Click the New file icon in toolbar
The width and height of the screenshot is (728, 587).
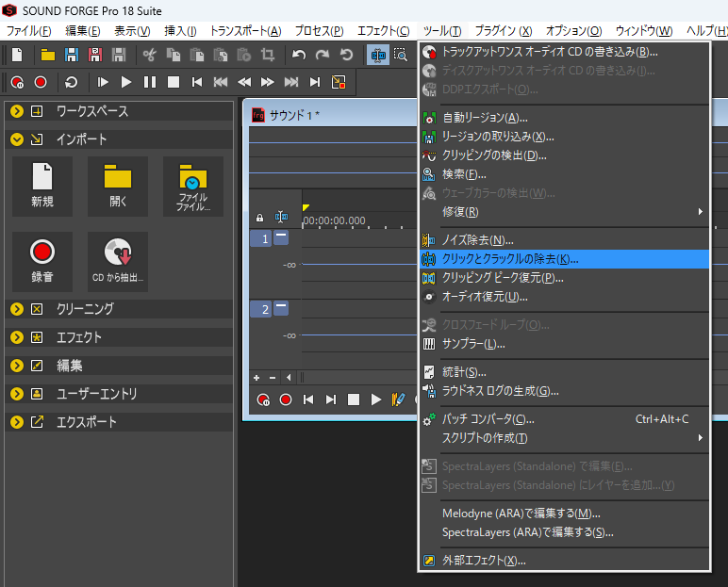[17, 55]
